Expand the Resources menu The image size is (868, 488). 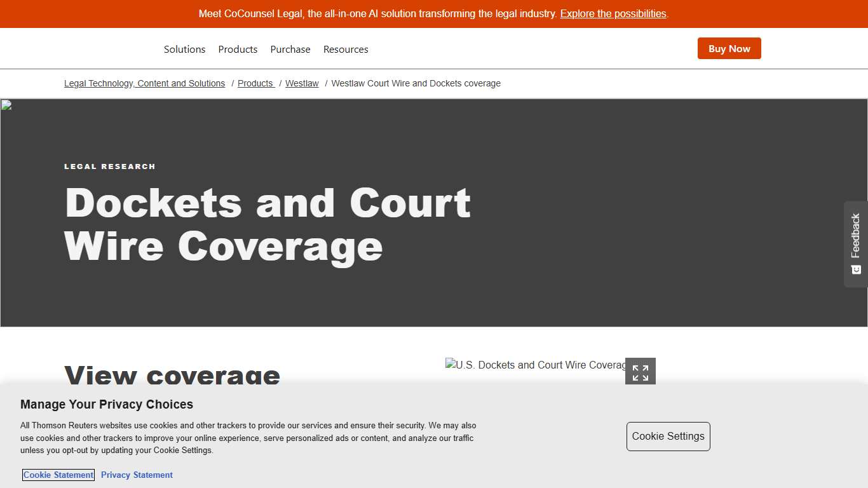[x=346, y=49]
